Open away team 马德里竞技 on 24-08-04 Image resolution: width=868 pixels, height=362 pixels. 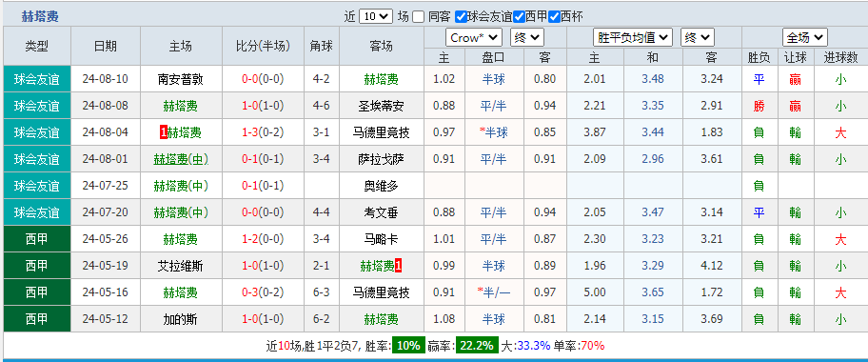pos(381,132)
